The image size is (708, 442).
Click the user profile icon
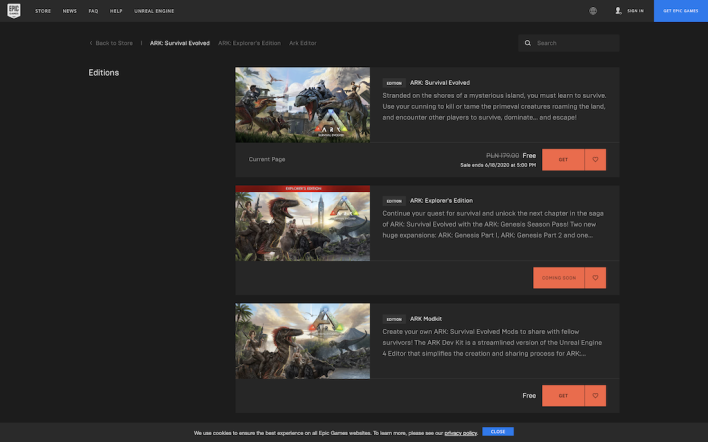(x=618, y=11)
